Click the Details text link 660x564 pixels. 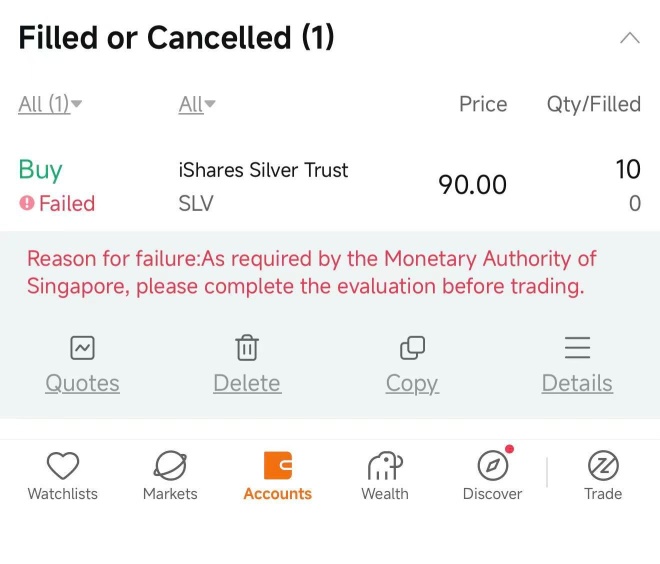pos(578,383)
